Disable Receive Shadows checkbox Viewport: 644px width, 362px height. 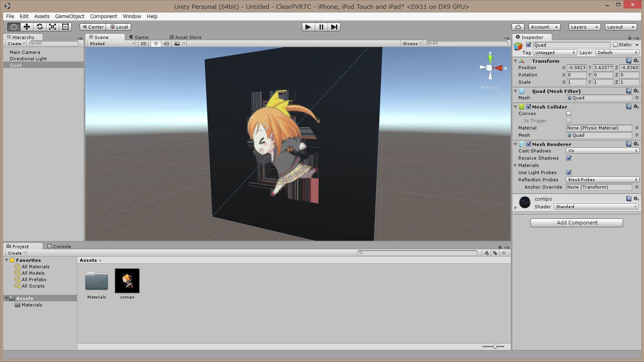[x=569, y=158]
